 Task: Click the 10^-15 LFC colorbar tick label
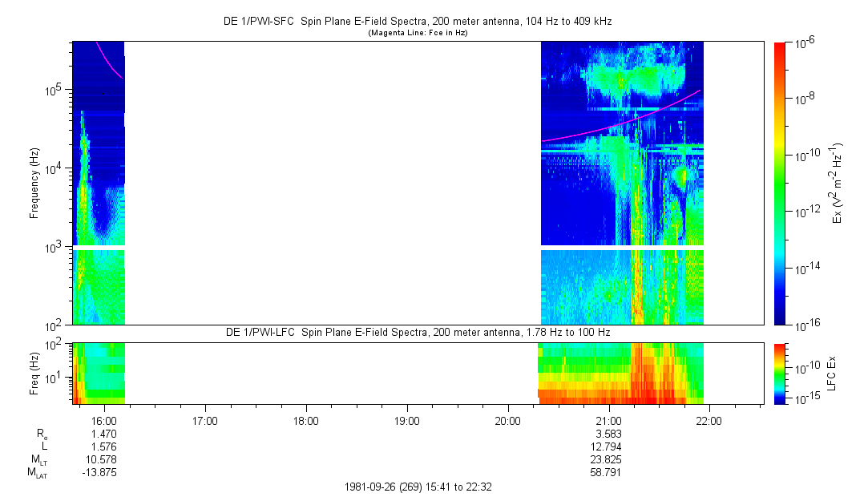(806, 399)
